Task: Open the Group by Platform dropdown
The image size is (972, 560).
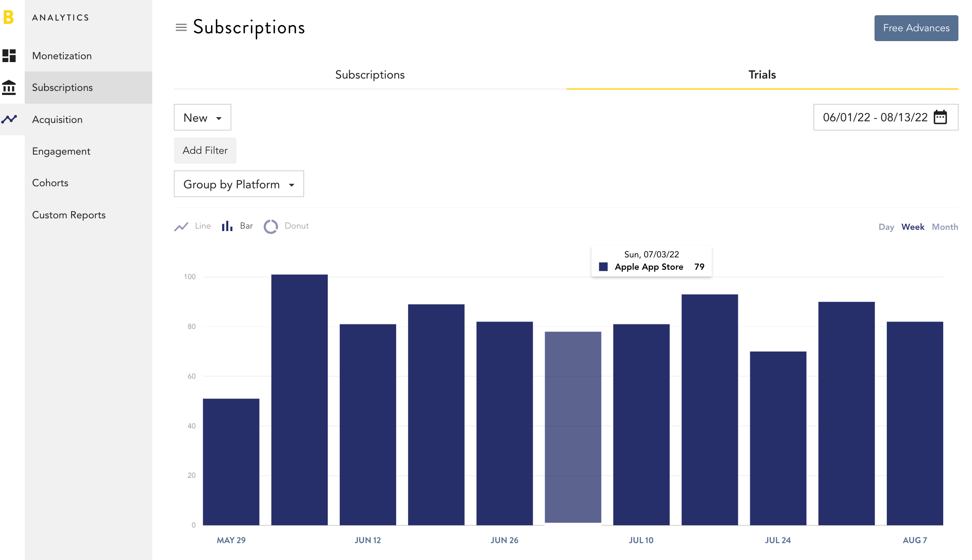Action: [239, 184]
